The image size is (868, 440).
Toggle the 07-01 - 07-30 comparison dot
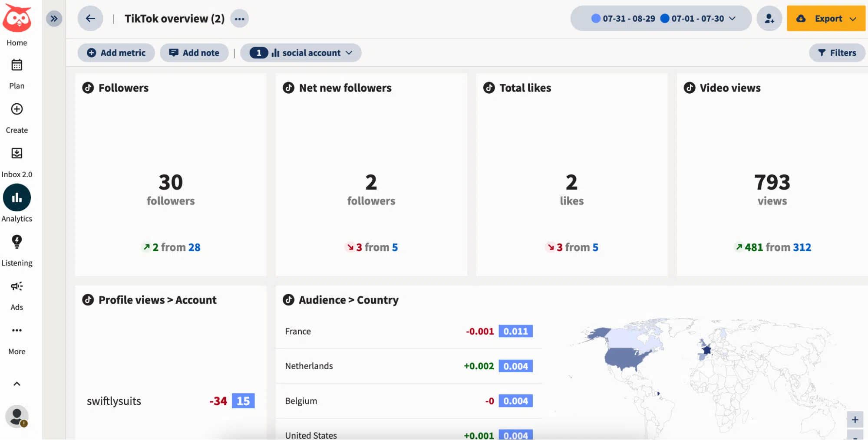[x=665, y=18]
